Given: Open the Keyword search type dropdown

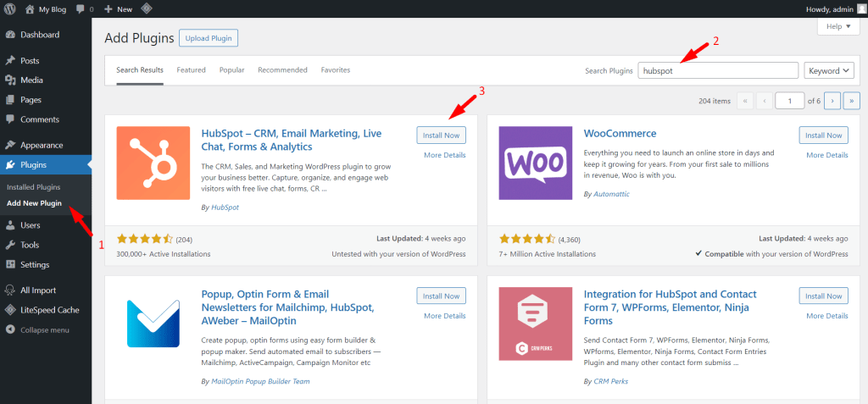Looking at the screenshot, I should tap(829, 71).
